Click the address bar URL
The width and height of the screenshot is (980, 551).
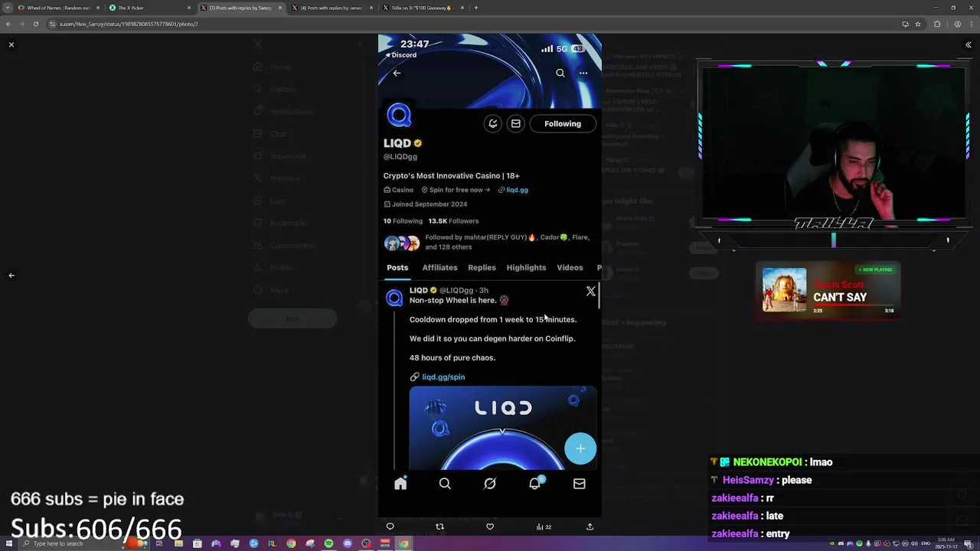tap(129, 24)
